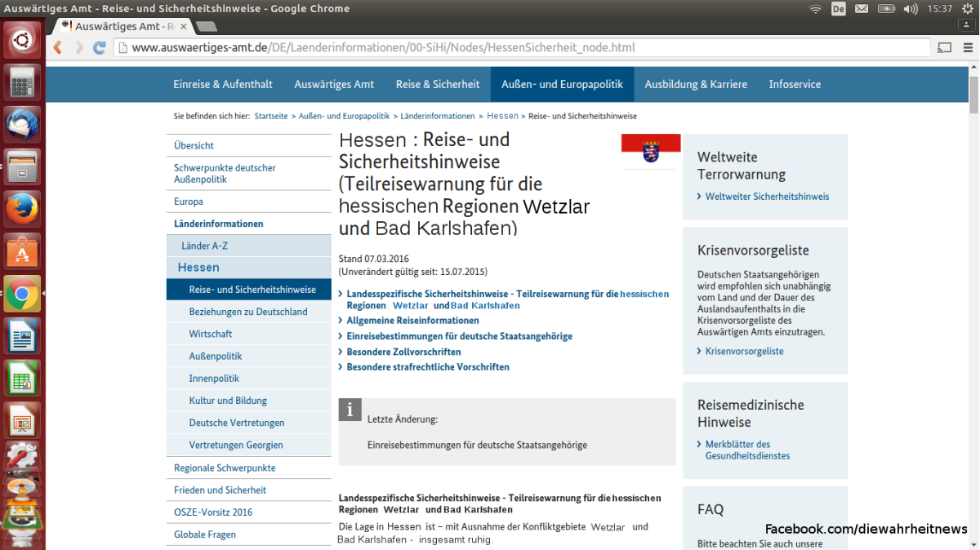Click the Hessen flag image
Image resolution: width=980 pixels, height=550 pixels.
[x=651, y=149]
